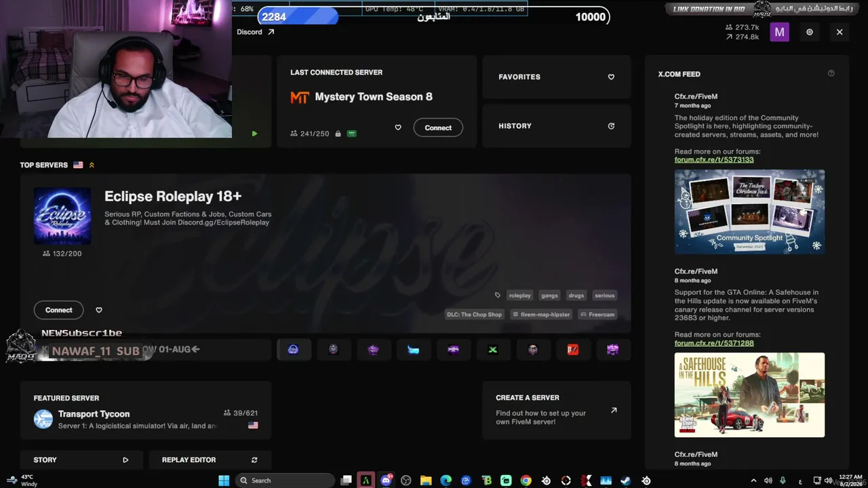Connect to Eclipse Roleplay 18+
This screenshot has width=868, height=488.
(x=59, y=310)
